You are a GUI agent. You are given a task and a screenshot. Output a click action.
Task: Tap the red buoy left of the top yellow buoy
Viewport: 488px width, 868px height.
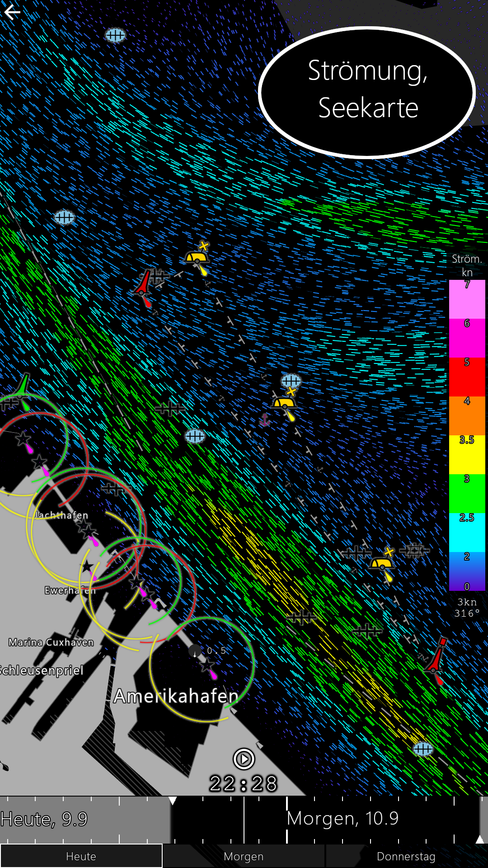coord(144,286)
